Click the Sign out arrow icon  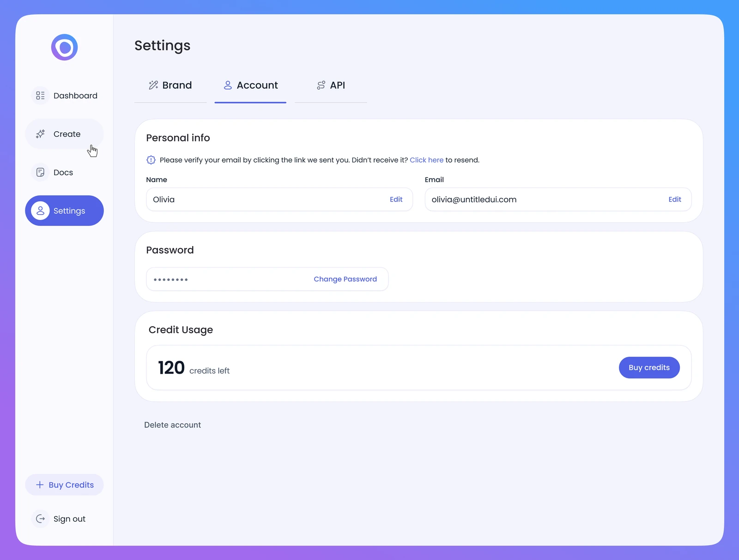pos(41,519)
